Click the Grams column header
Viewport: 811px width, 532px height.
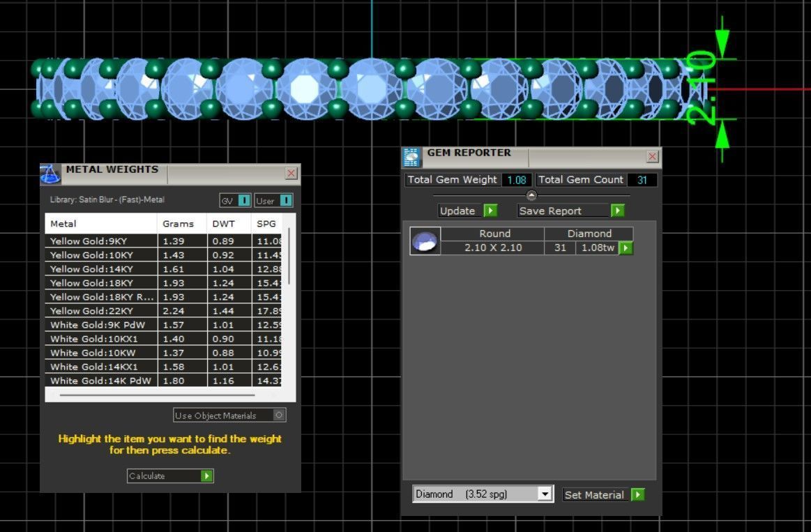181,224
